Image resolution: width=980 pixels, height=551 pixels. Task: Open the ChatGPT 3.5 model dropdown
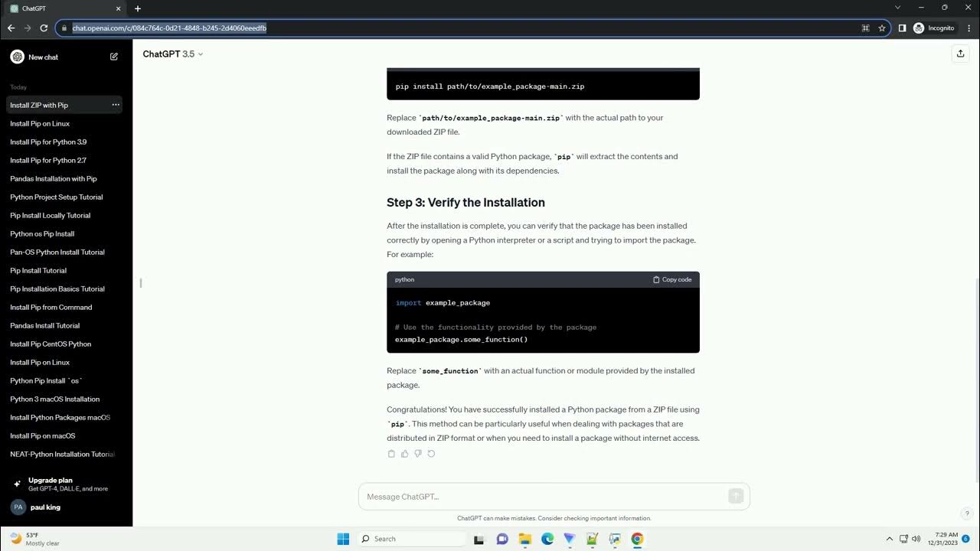pos(173,54)
